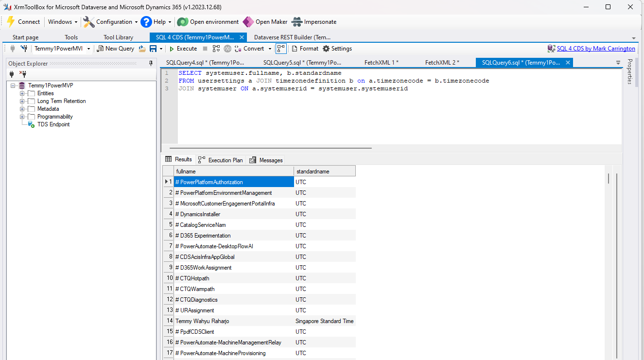Click the Object Explorer disconnect icon
The height and width of the screenshot is (360, 644).
23,74
